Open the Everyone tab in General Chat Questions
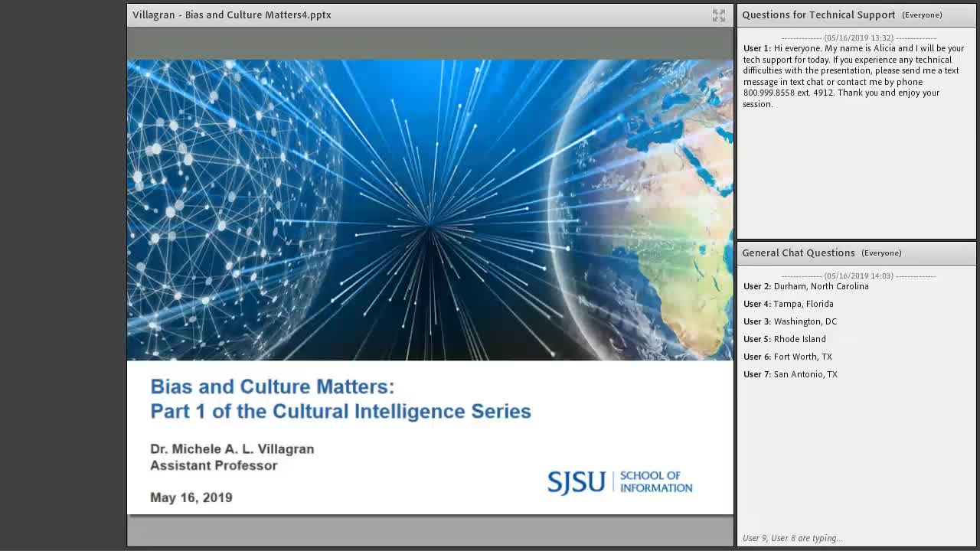Image resolution: width=980 pixels, height=551 pixels. (x=881, y=253)
